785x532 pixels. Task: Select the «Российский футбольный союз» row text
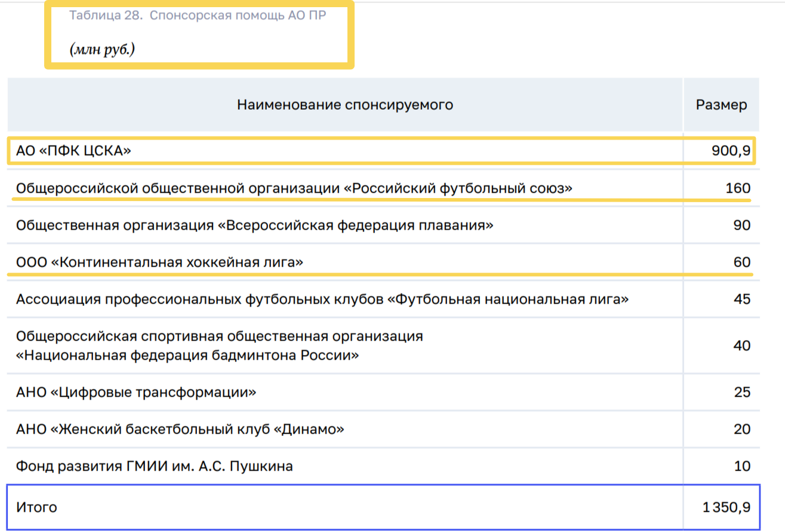click(x=294, y=188)
